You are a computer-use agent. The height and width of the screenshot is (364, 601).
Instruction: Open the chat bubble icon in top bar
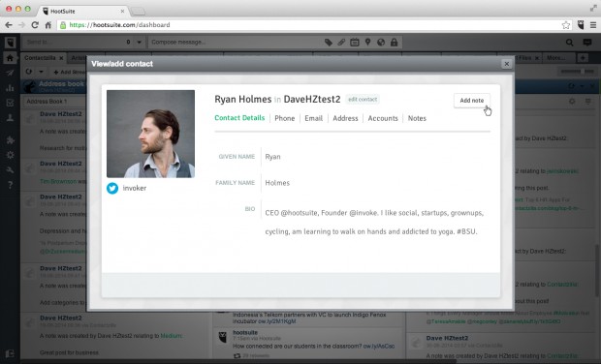(x=587, y=43)
